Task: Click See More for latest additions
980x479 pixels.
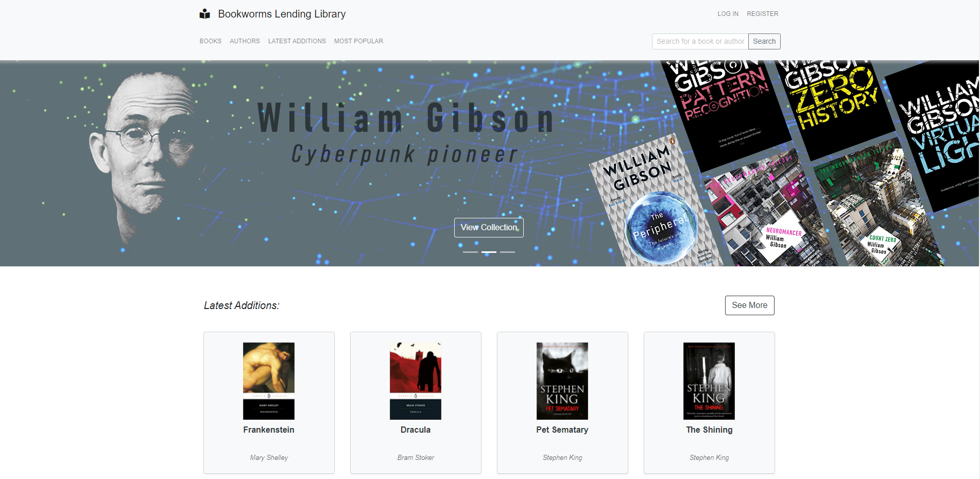Action: click(750, 305)
